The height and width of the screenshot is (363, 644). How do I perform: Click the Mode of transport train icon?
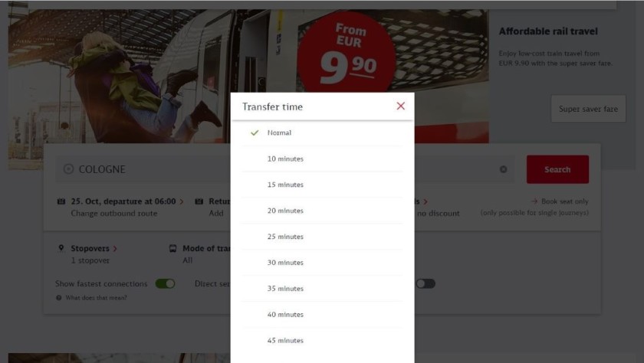click(173, 249)
